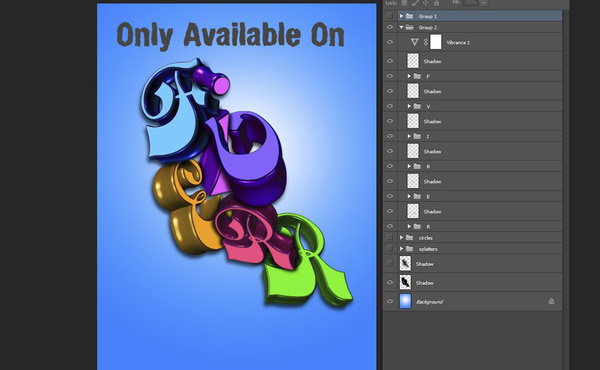
Task: Click Shadow thumbnail directly above E group
Action: (413, 181)
